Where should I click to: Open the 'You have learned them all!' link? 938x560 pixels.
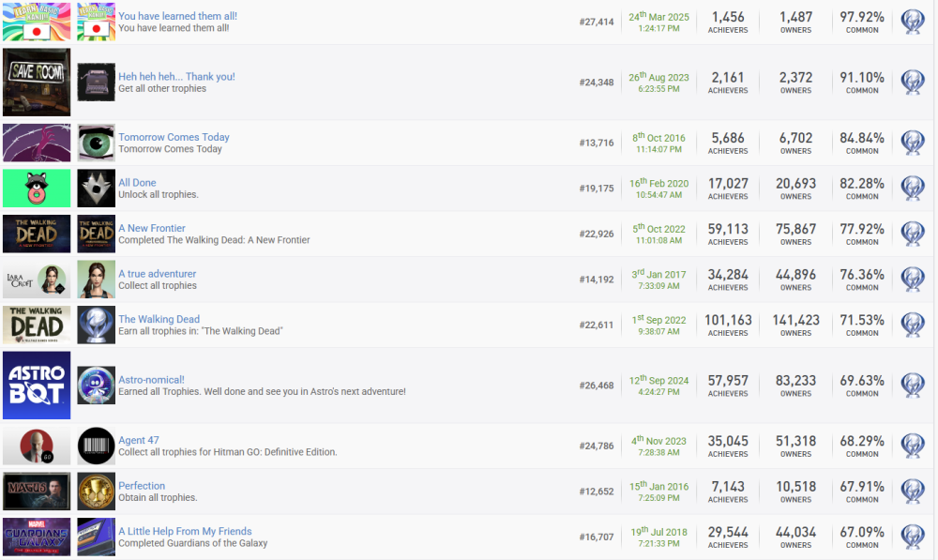pos(177,17)
